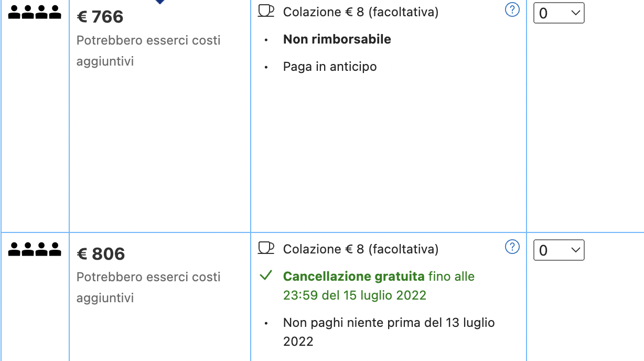Open the room quantity dropdown for €806
This screenshot has height=361, width=644.
coord(559,250)
